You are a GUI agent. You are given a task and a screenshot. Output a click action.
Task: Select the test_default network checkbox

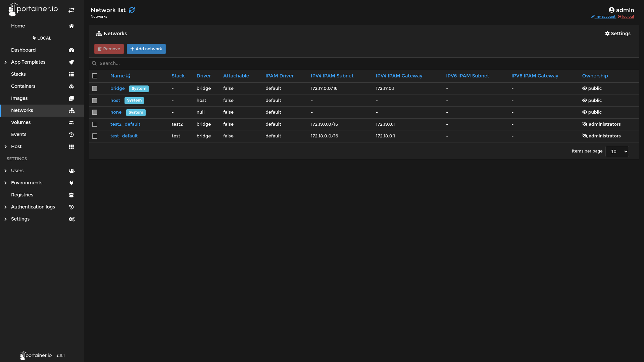[x=95, y=136]
